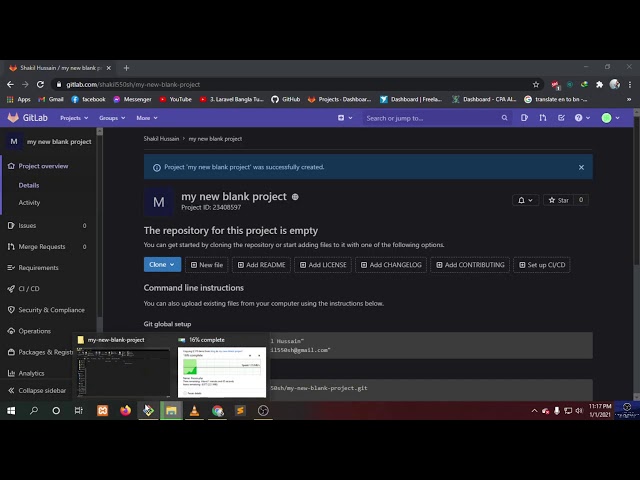Open the Windows Start menu
The width and height of the screenshot is (640, 480).
(11, 411)
